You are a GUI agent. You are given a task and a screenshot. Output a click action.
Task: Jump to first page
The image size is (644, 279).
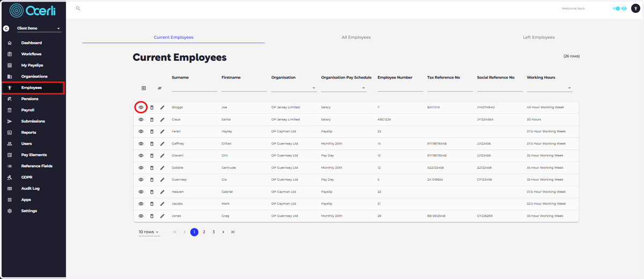click(175, 232)
